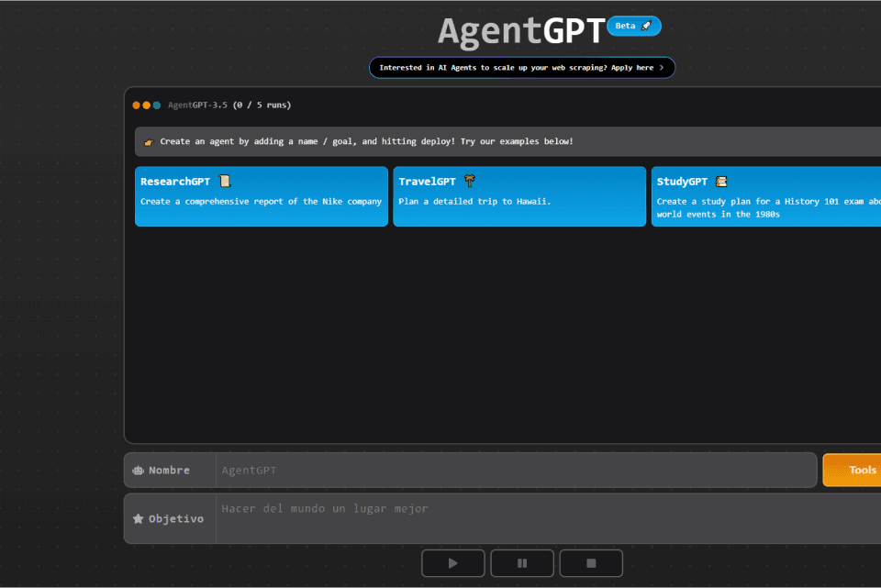Viewport: 881px width, 588px height.
Task: Open the TravelGPT example card
Action: [519, 196]
